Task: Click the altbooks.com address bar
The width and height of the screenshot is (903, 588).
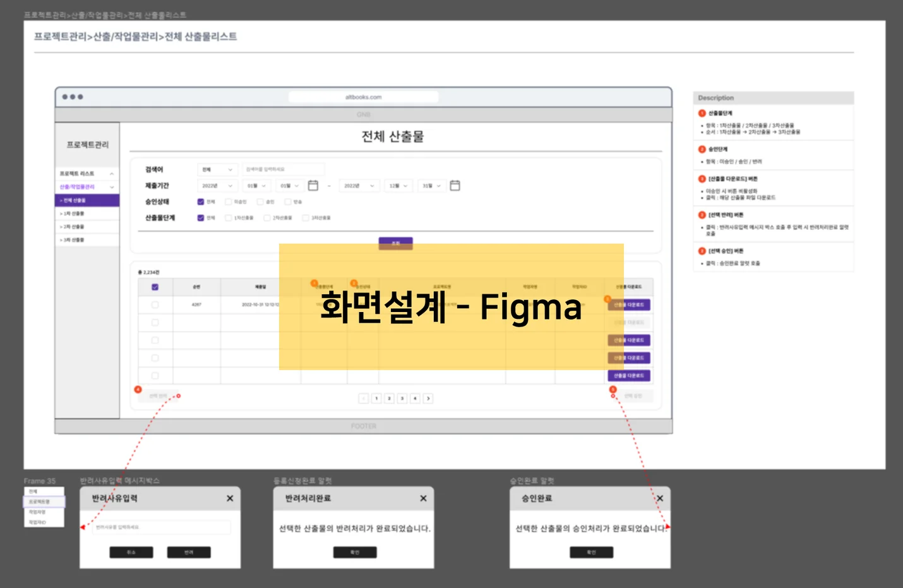Action: (x=364, y=97)
